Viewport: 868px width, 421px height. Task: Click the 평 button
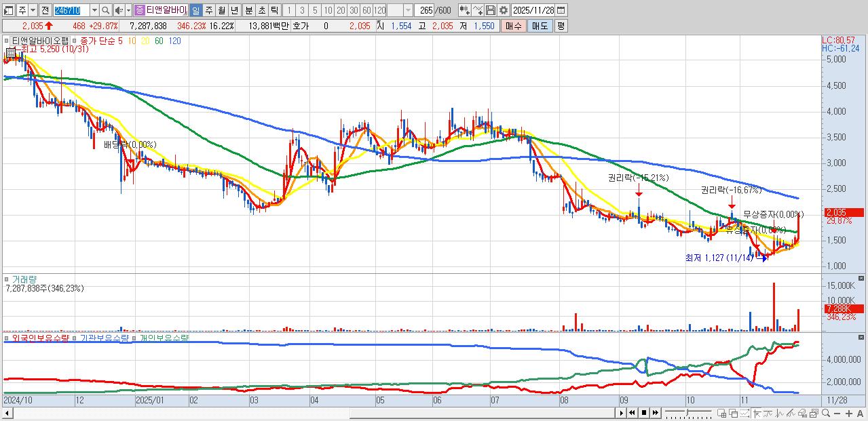pyautogui.click(x=561, y=26)
